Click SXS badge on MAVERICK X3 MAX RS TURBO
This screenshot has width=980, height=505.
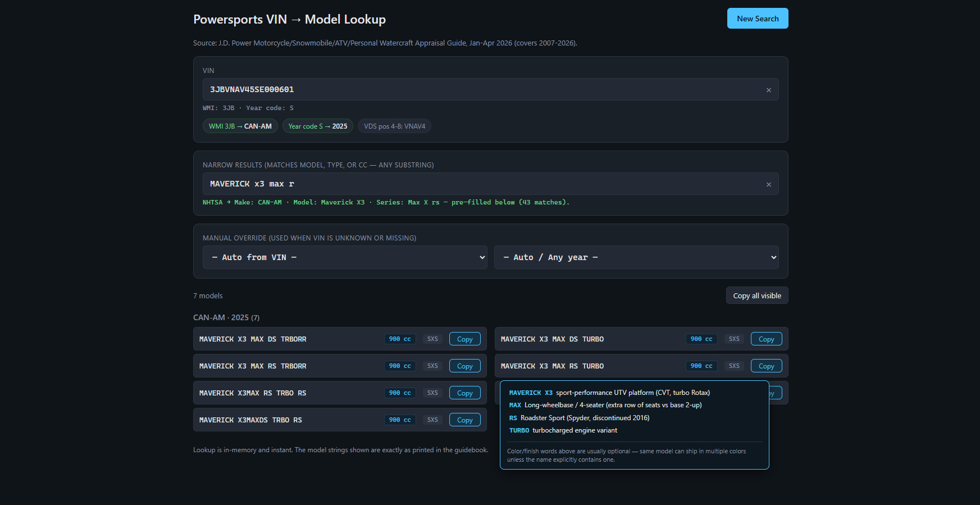pyautogui.click(x=734, y=366)
